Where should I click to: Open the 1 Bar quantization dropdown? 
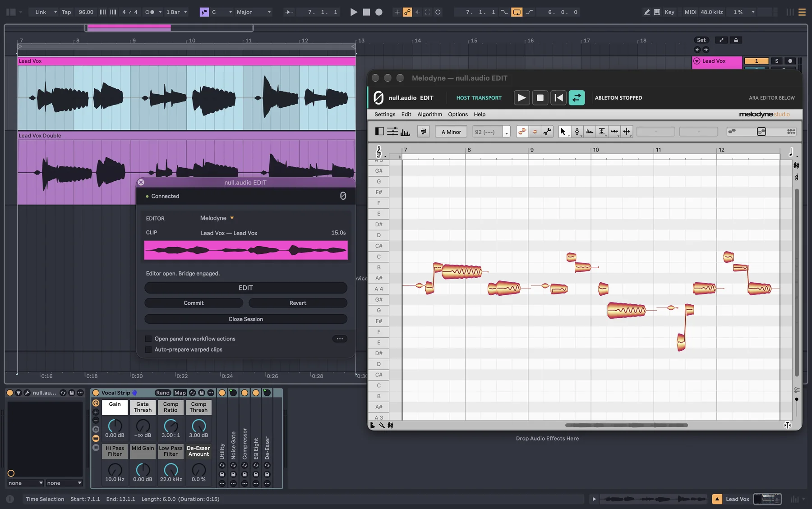pos(176,12)
